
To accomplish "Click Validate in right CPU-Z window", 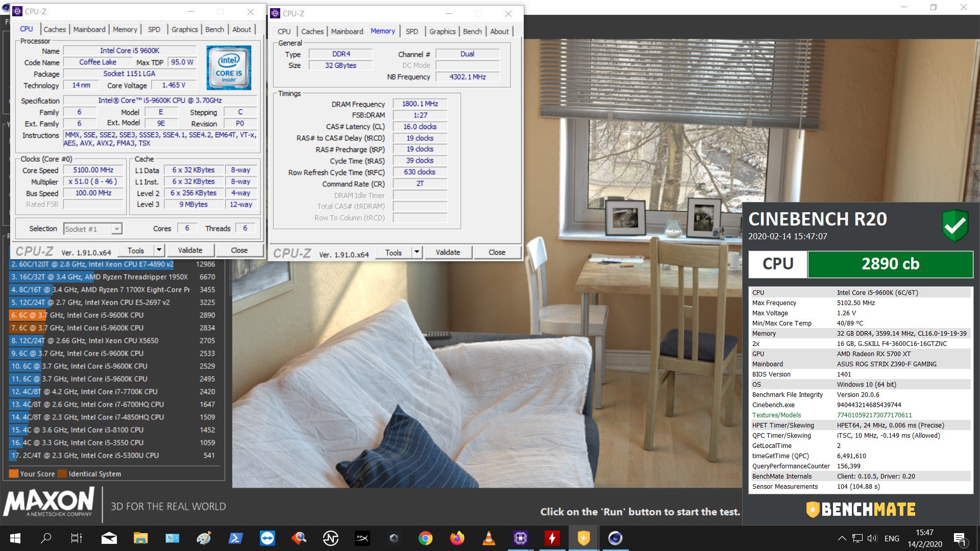I will [448, 253].
